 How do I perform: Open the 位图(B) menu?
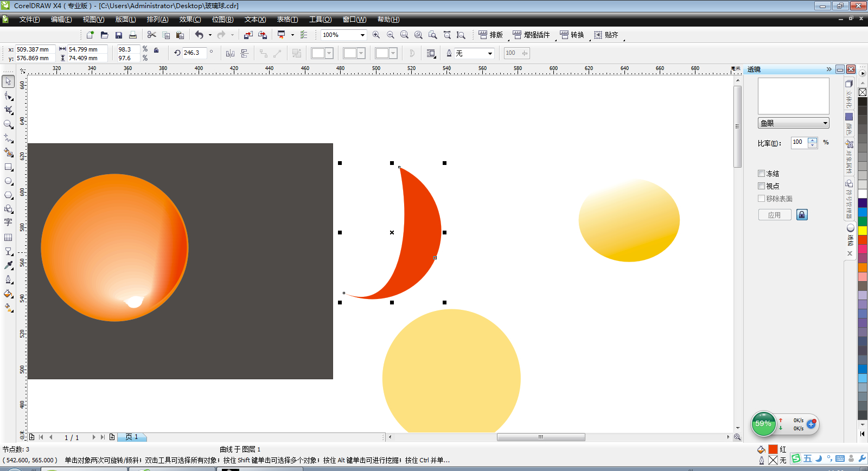(x=222, y=20)
